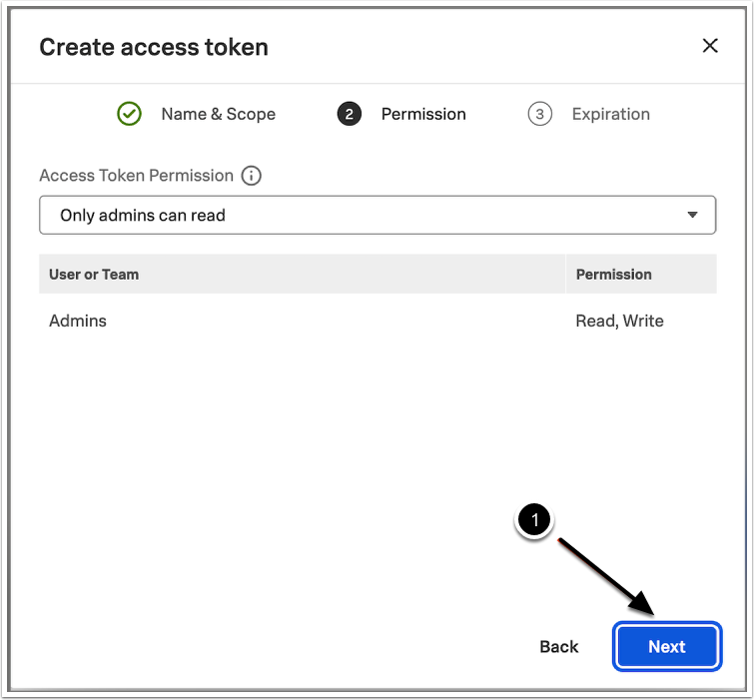Screen dimensions: 754x700
Task: Close the Create access token dialog
Action: pyautogui.click(x=710, y=46)
